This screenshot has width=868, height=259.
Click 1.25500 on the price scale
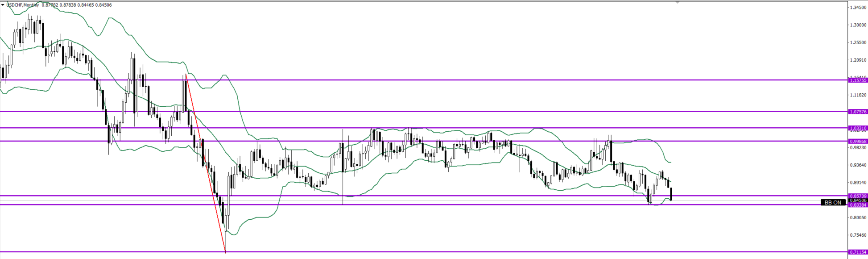(x=858, y=42)
